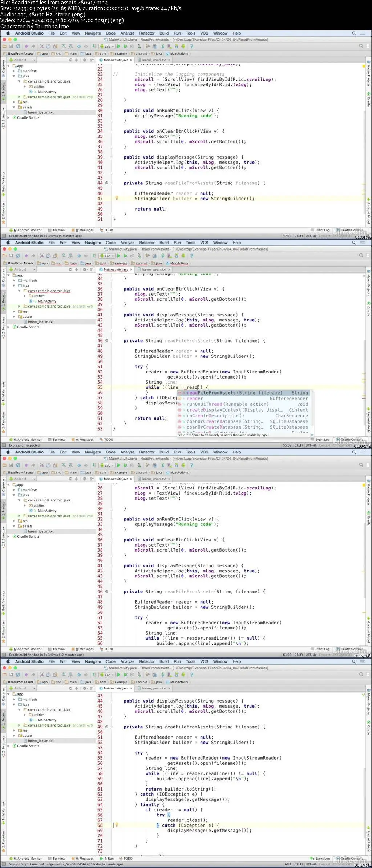Click the Find magnifier icon in second frame toolbar
The image size is (372, 868).
tap(64, 256)
